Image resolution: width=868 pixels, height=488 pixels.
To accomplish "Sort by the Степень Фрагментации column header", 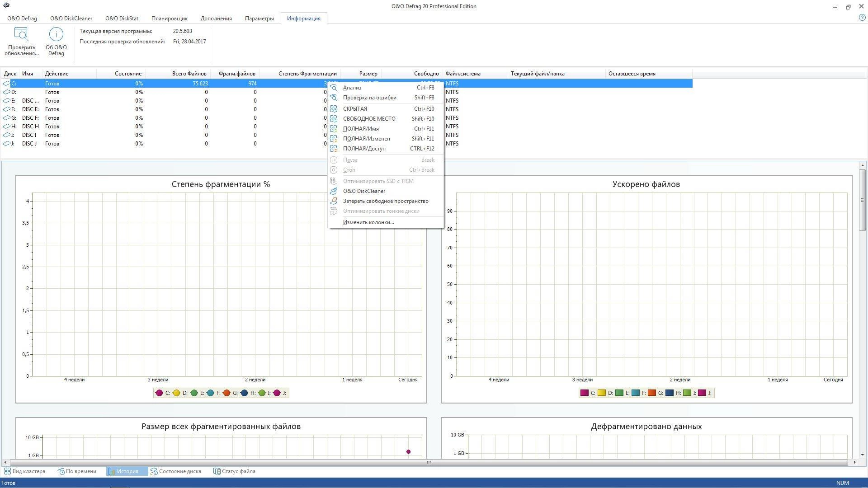I will pyautogui.click(x=300, y=74).
